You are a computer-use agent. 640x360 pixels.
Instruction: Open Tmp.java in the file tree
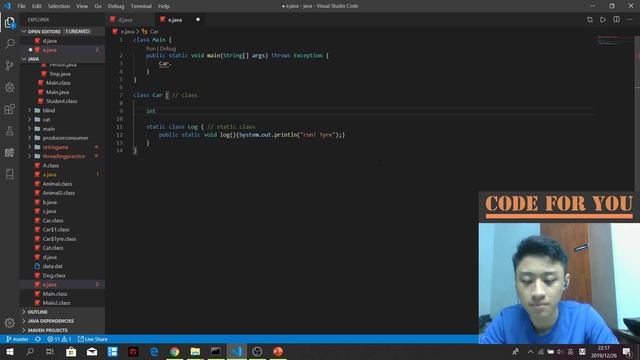[x=60, y=74]
